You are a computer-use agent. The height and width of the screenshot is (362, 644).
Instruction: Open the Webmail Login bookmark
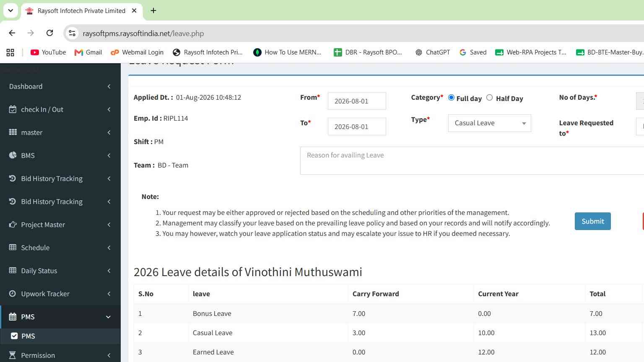coord(137,52)
